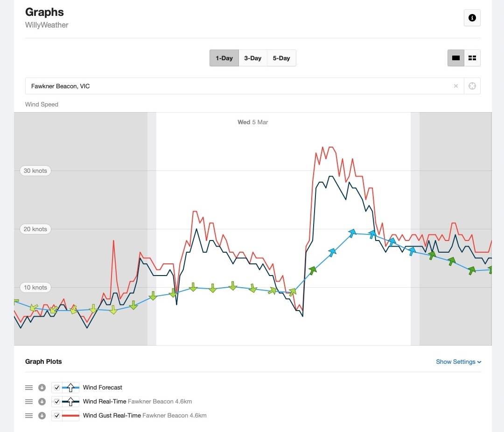Select the 1-Day tab
This screenshot has width=504, height=432.
click(224, 58)
